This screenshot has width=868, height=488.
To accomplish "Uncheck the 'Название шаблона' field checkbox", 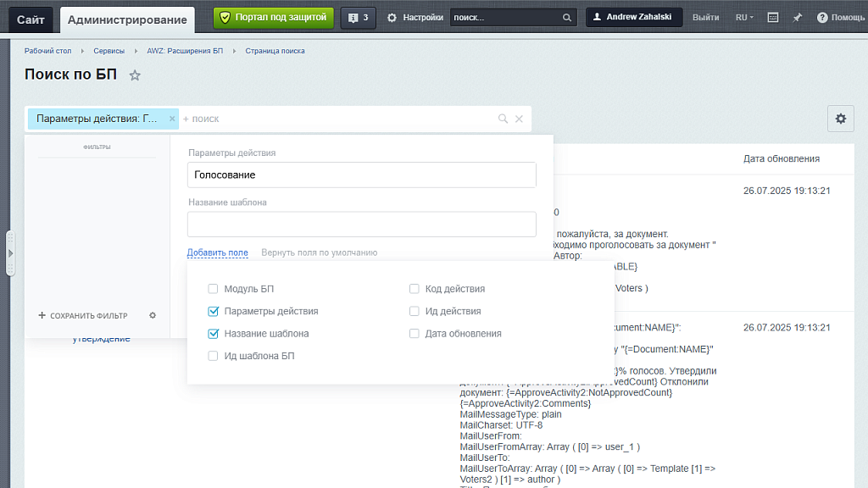I will click(214, 334).
